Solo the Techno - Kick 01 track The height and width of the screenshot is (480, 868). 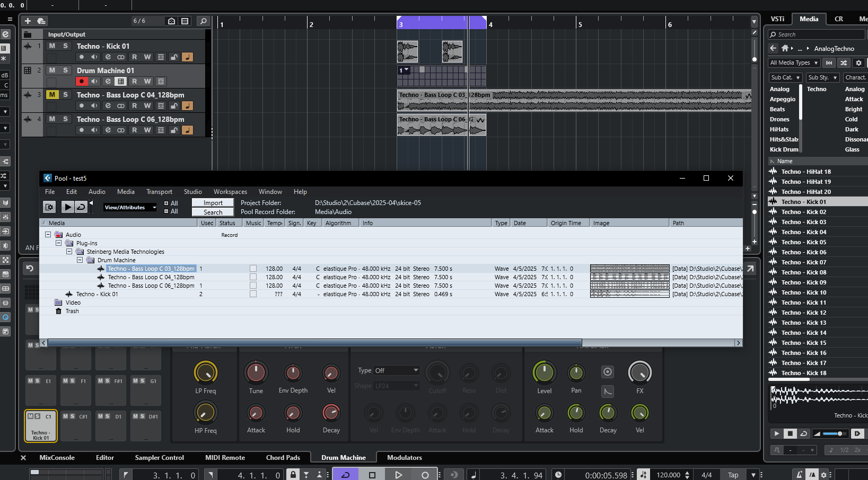pos(65,46)
